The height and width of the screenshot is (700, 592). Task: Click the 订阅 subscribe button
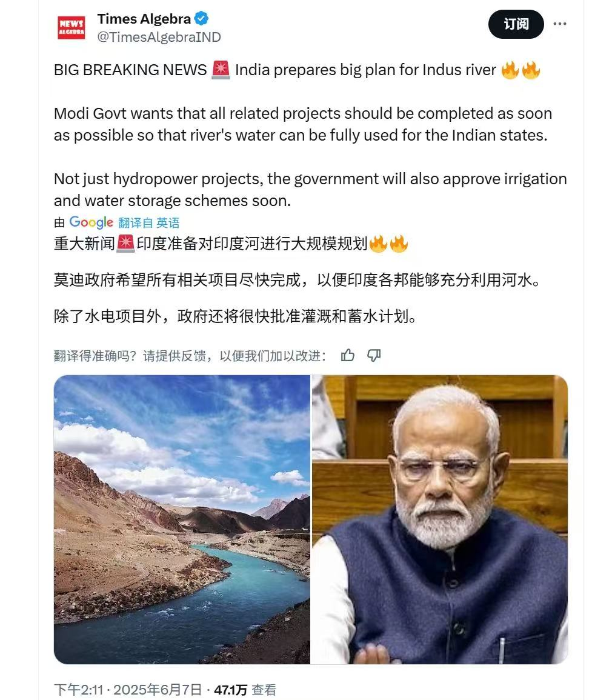pyautogui.click(x=516, y=24)
